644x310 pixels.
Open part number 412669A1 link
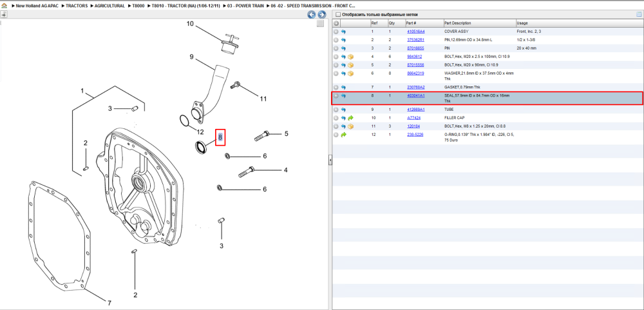click(x=415, y=110)
